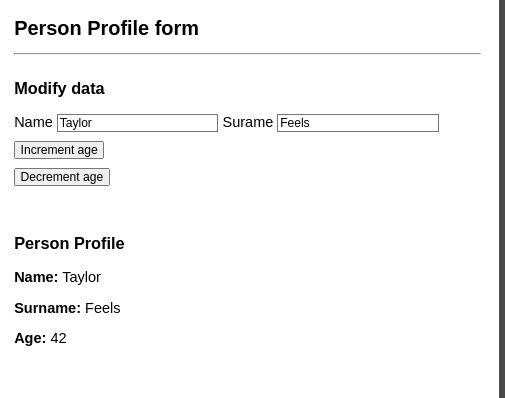Viewport: 505px width, 398px height.
Task: Click the Name label beside the first input
Action: pyautogui.click(x=33, y=122)
